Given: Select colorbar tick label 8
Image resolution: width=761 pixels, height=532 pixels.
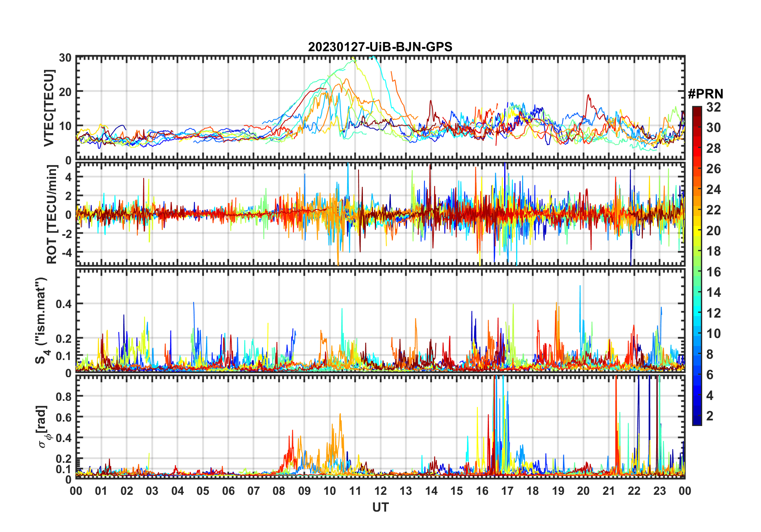Looking at the screenshot, I should [710, 354].
